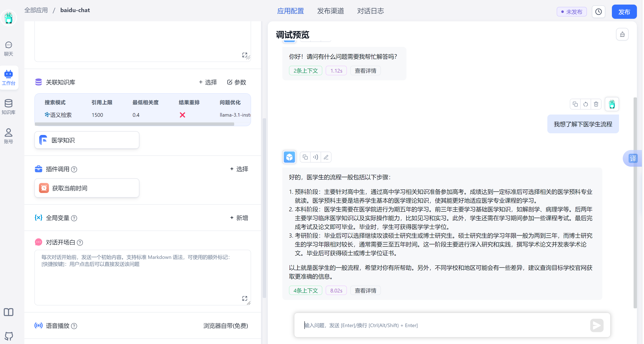Open the documentation book icon
644x344 pixels.
(9, 312)
